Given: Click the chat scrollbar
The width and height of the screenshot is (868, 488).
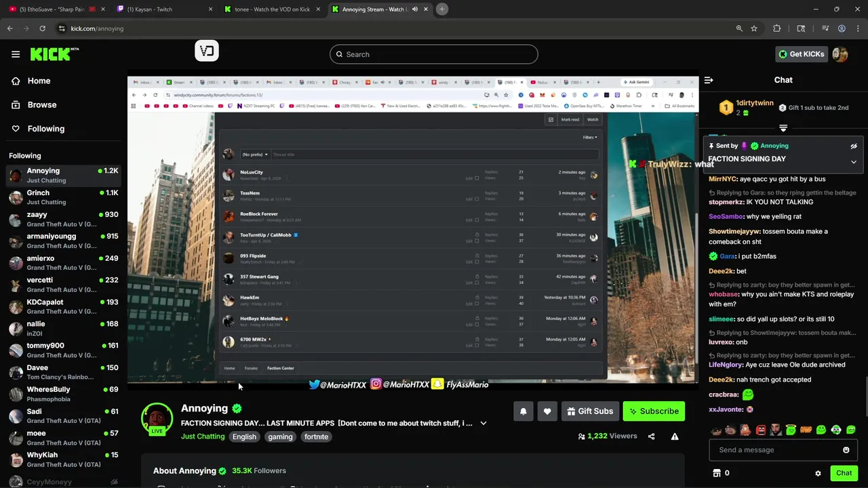Looking at the screenshot, I should pyautogui.click(x=865, y=396).
